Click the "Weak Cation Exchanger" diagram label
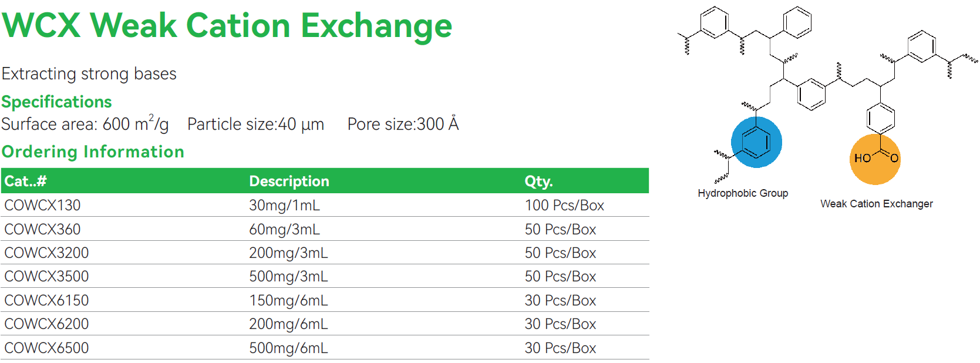The width and height of the screenshot is (980, 363). coord(876,204)
